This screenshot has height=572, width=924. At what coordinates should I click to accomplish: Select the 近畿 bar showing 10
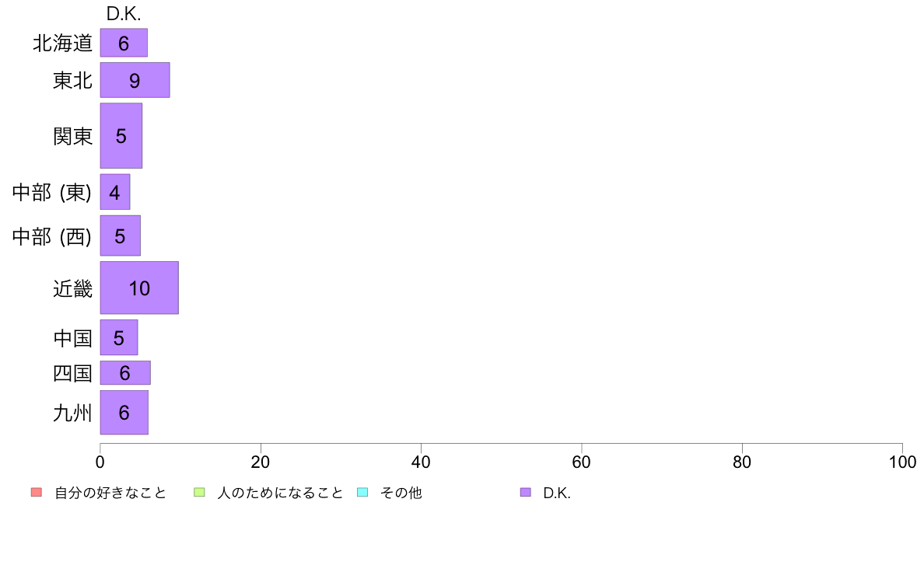pyautogui.click(x=139, y=288)
